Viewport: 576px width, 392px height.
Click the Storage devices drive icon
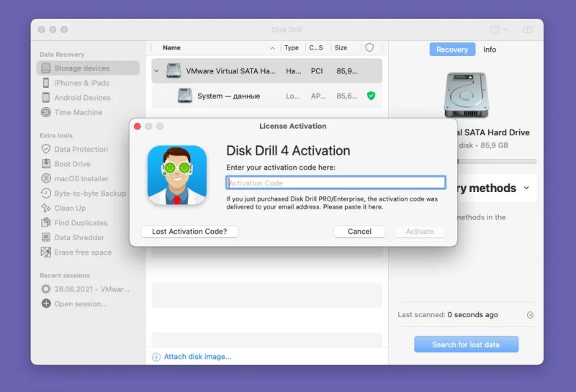tap(46, 68)
